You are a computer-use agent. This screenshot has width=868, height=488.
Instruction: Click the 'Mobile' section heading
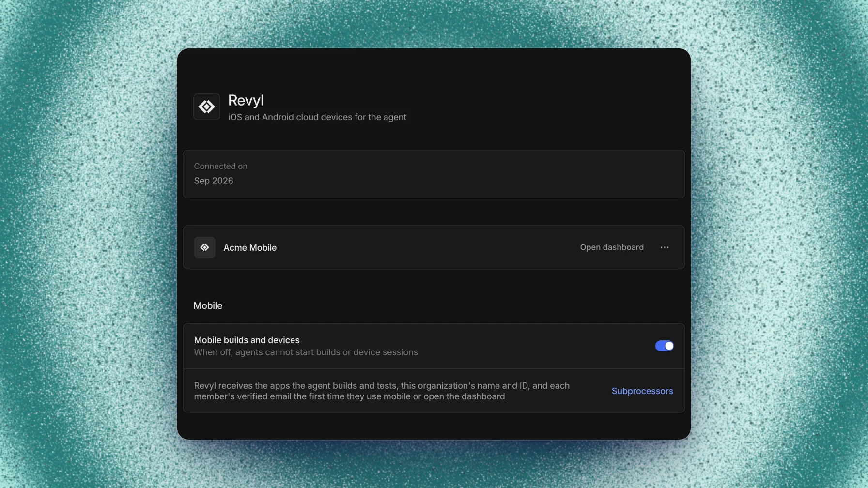coord(208,305)
